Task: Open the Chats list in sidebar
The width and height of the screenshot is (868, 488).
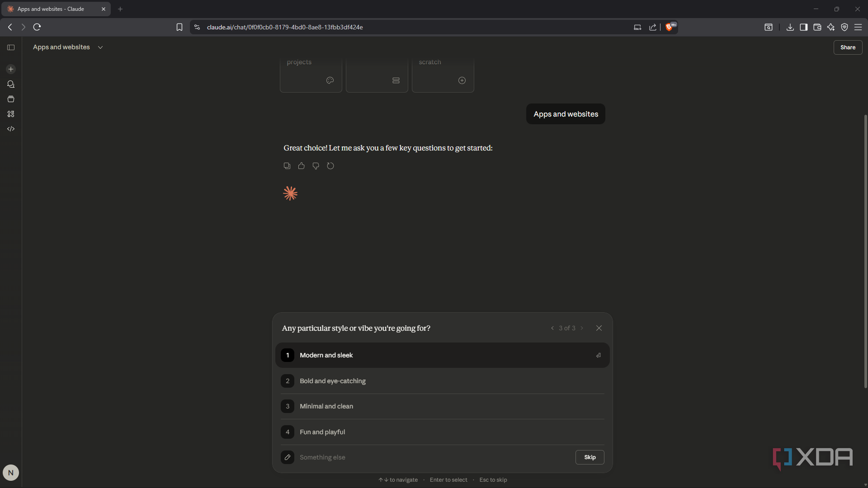Action: pos(11,84)
